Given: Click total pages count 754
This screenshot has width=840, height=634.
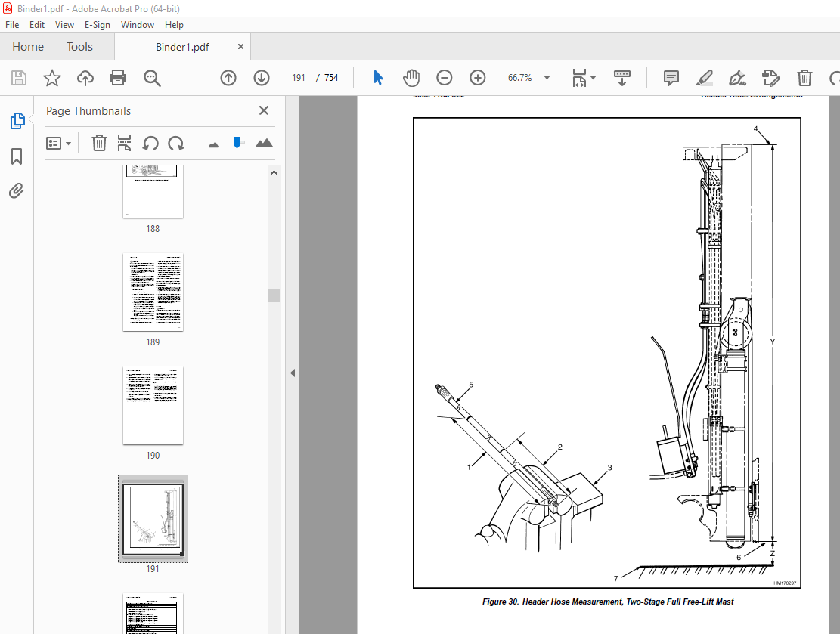Looking at the screenshot, I should [x=331, y=78].
